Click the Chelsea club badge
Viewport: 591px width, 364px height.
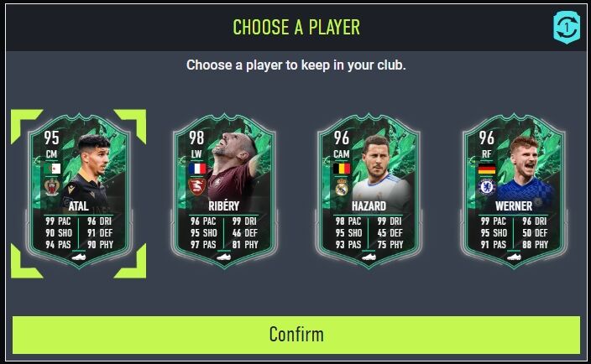pyautogui.click(x=487, y=187)
